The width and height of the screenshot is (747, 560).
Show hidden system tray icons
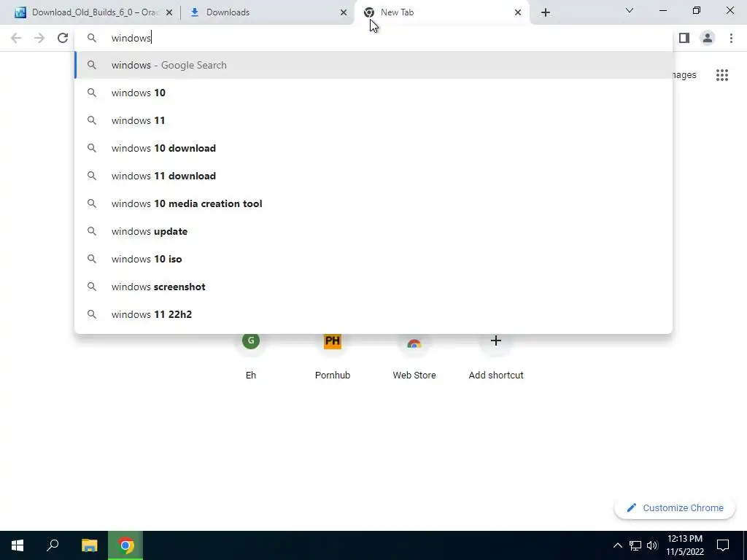(617, 545)
